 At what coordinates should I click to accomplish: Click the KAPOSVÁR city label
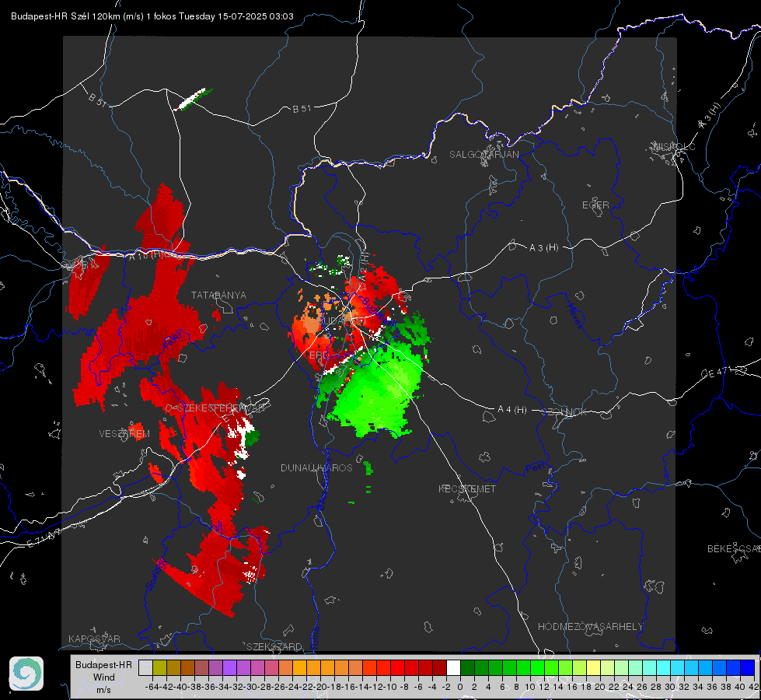coord(94,639)
